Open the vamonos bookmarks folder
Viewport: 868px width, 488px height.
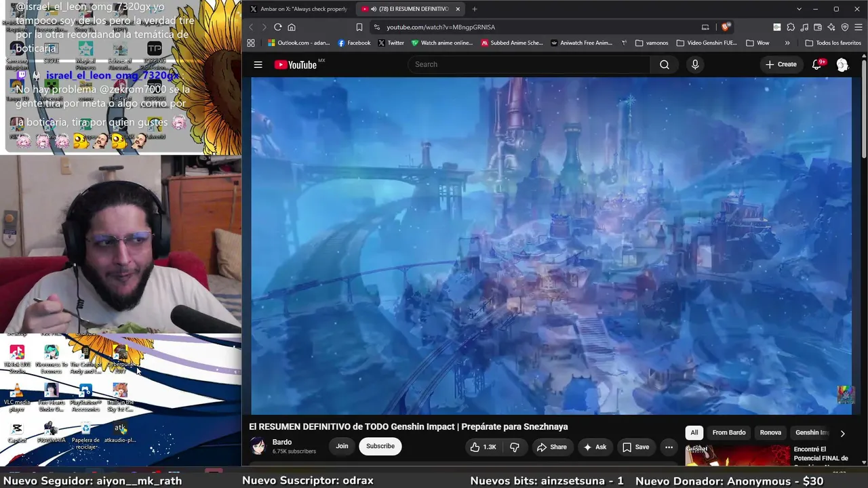coord(652,43)
